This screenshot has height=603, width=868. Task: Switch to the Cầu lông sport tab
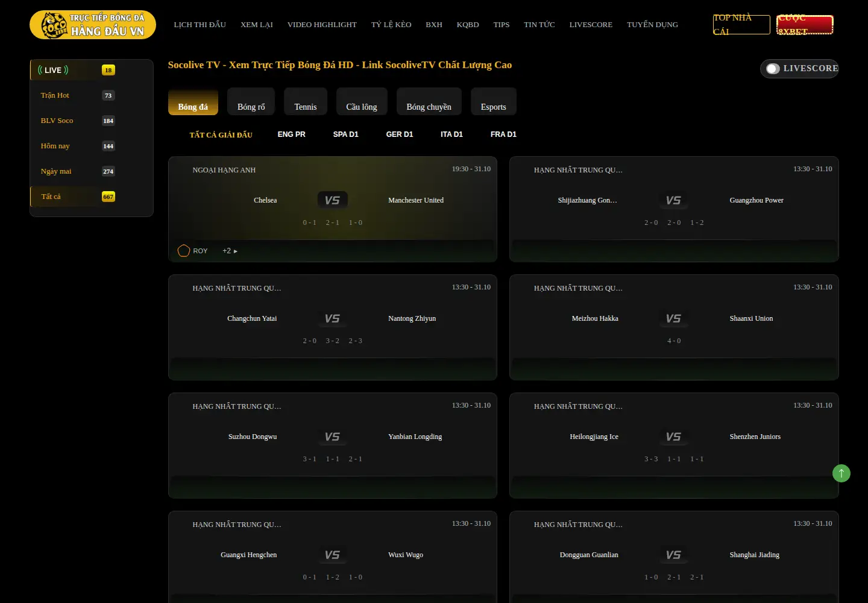click(362, 101)
